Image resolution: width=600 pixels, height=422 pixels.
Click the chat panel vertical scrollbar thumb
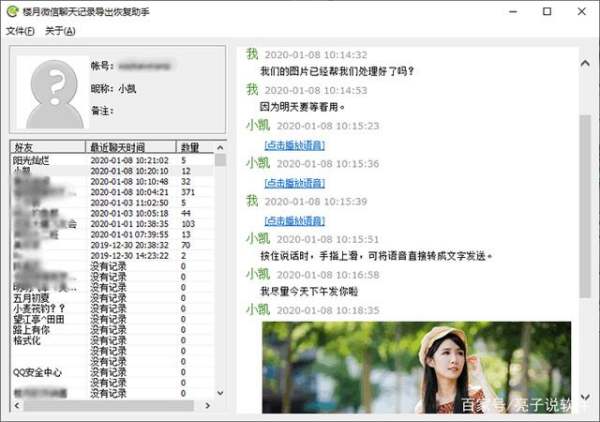point(585,206)
